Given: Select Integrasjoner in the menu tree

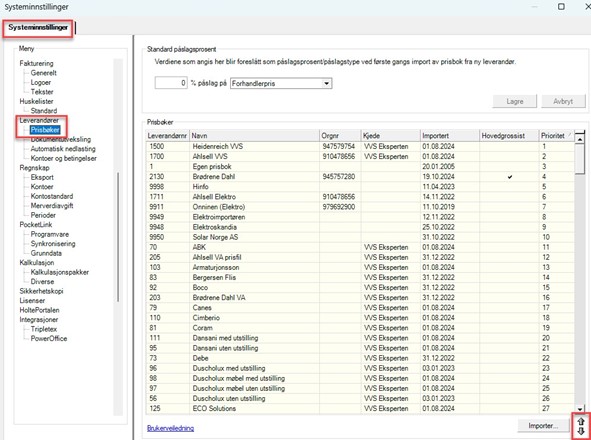Looking at the screenshot, I should tap(38, 319).
